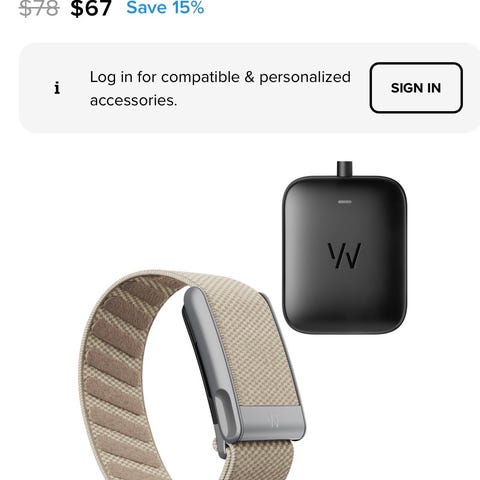480x480 pixels.
Task: Click the info icon in the banner
Action: (x=57, y=88)
